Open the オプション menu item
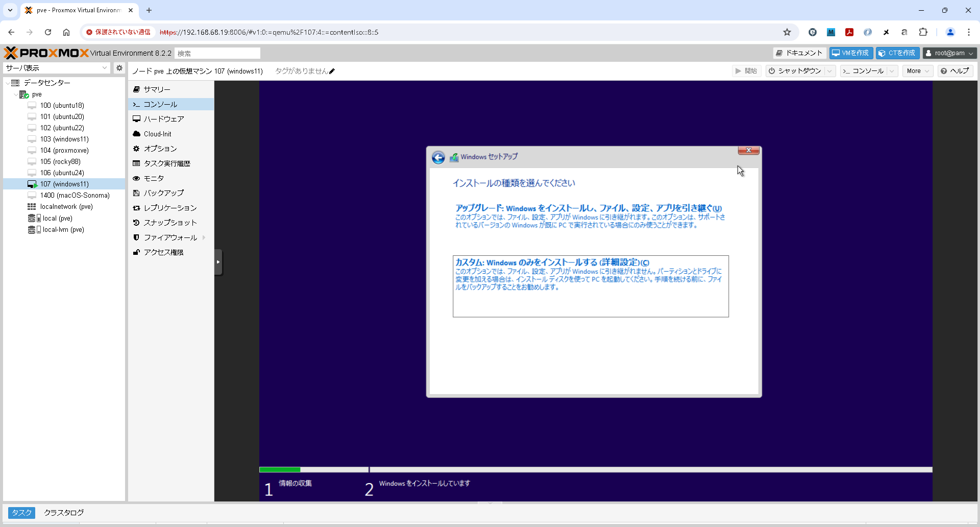 pos(171,149)
